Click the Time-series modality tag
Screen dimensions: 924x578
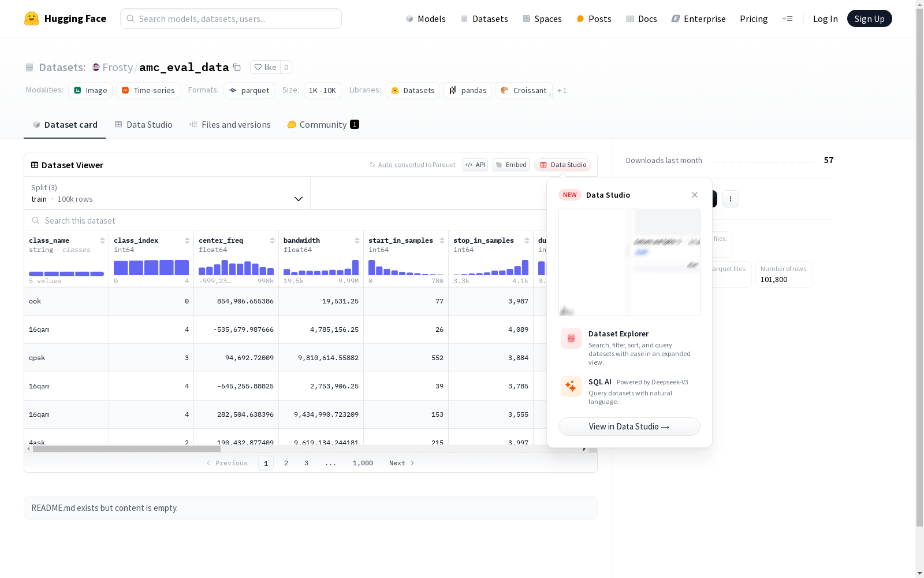(148, 90)
